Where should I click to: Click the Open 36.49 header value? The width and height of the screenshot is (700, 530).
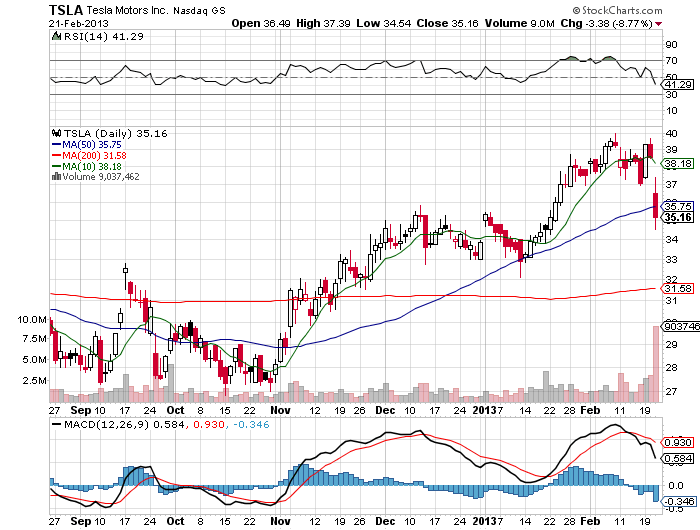coord(262,23)
